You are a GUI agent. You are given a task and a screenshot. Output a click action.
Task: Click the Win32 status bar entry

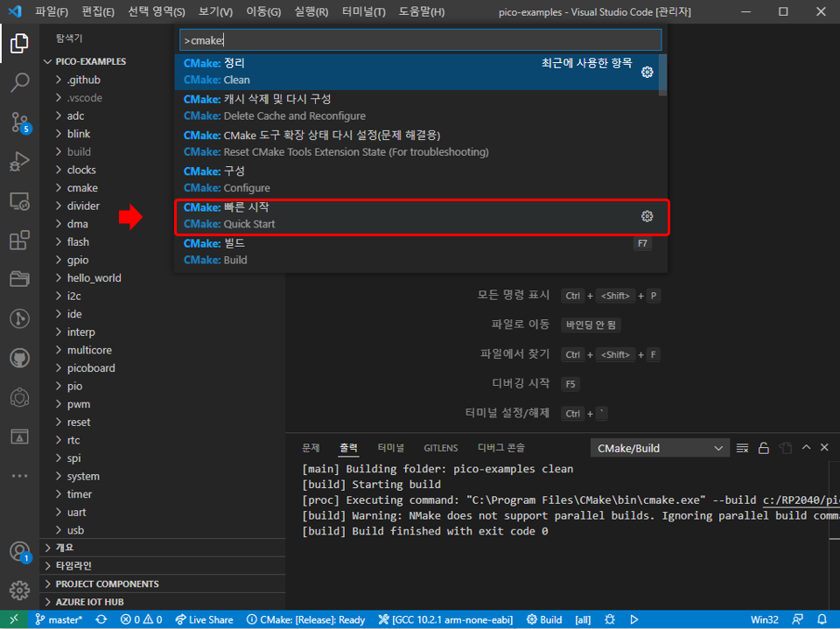tap(765, 619)
